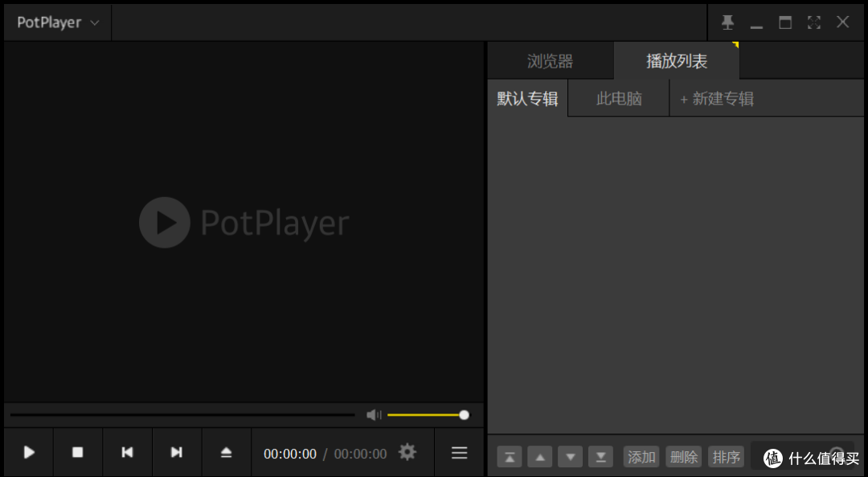Image resolution: width=868 pixels, height=477 pixels.
Task: Select the 此电脑 album tab
Action: pyautogui.click(x=619, y=99)
